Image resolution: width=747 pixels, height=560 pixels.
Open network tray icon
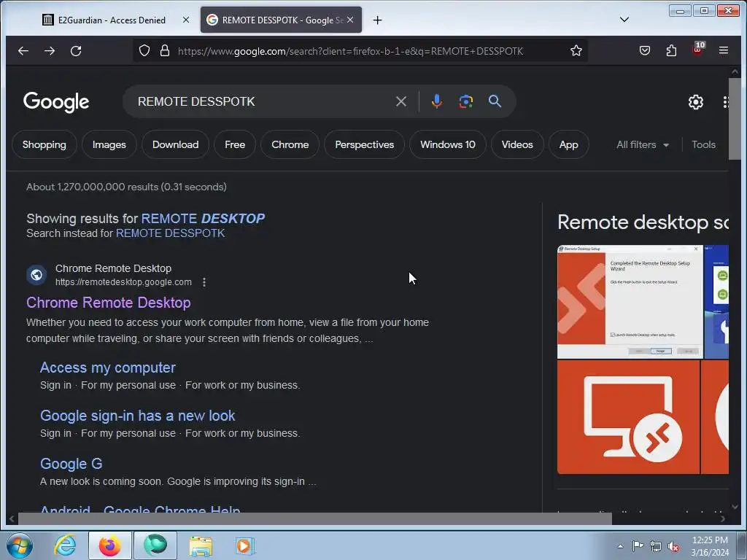point(656,546)
